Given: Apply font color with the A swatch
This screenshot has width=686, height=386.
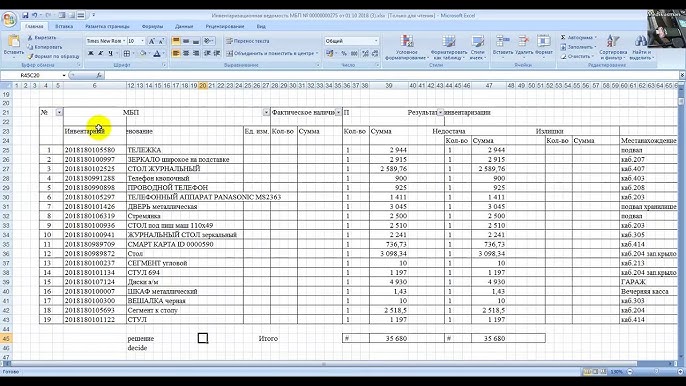Looking at the screenshot, I should click(157, 53).
